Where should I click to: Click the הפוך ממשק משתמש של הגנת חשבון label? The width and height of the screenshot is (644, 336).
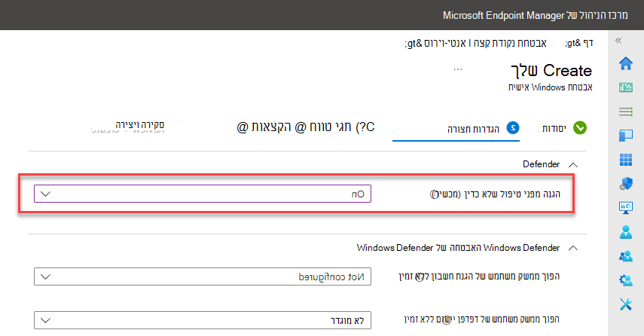click(x=479, y=276)
